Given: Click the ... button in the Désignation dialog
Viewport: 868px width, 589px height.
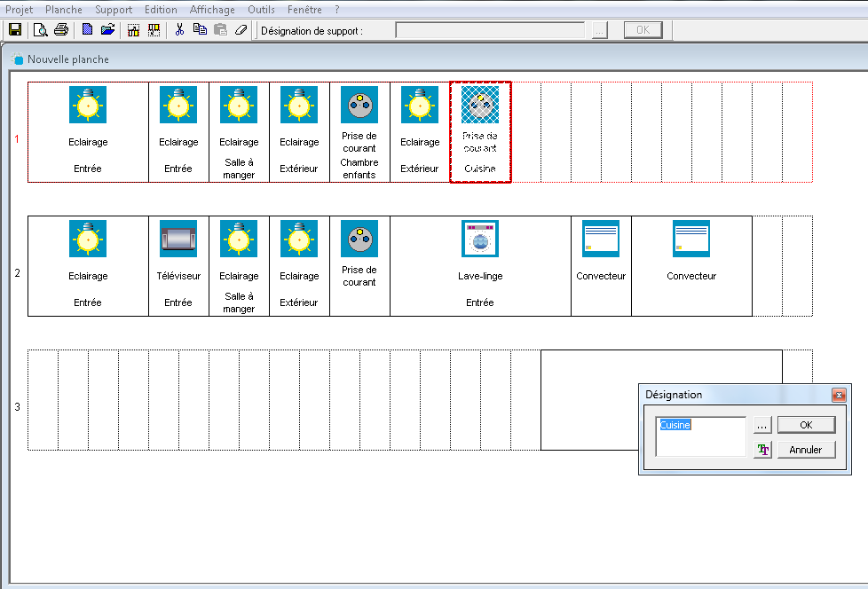Looking at the screenshot, I should [x=762, y=425].
